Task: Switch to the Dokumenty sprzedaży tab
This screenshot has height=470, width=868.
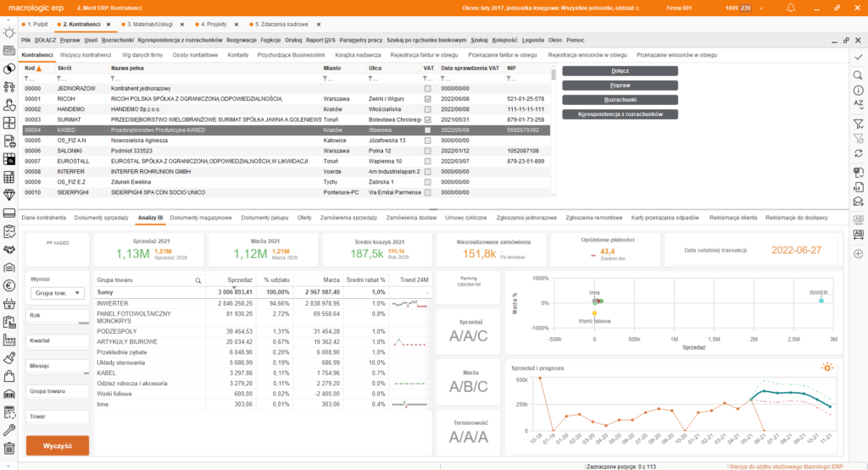Action: point(101,218)
